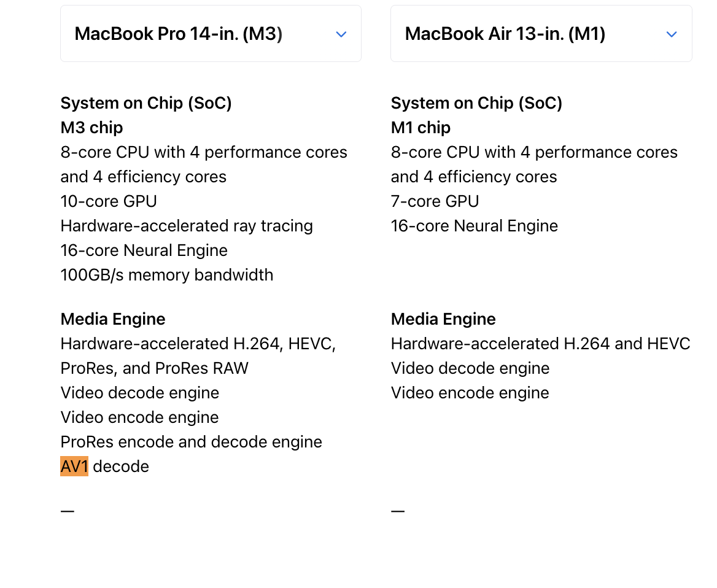Click the blue chevron beside MacBook Pro 14-in.
This screenshot has width=717, height=588.
[341, 34]
